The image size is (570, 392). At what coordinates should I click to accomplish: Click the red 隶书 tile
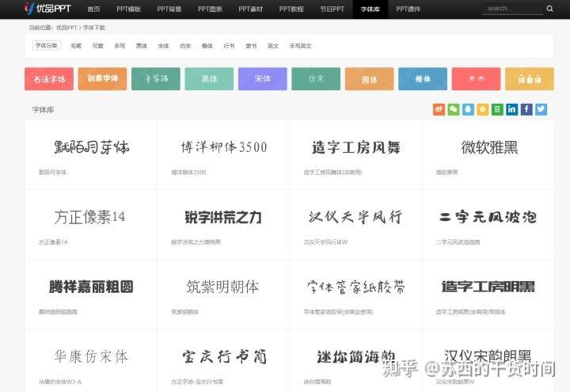pos(477,78)
